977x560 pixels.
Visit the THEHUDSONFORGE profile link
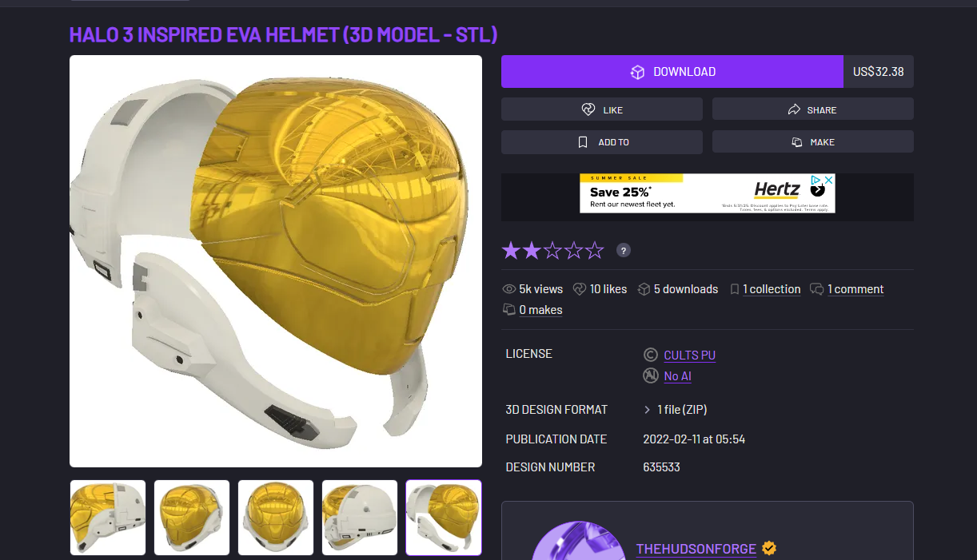(696, 549)
